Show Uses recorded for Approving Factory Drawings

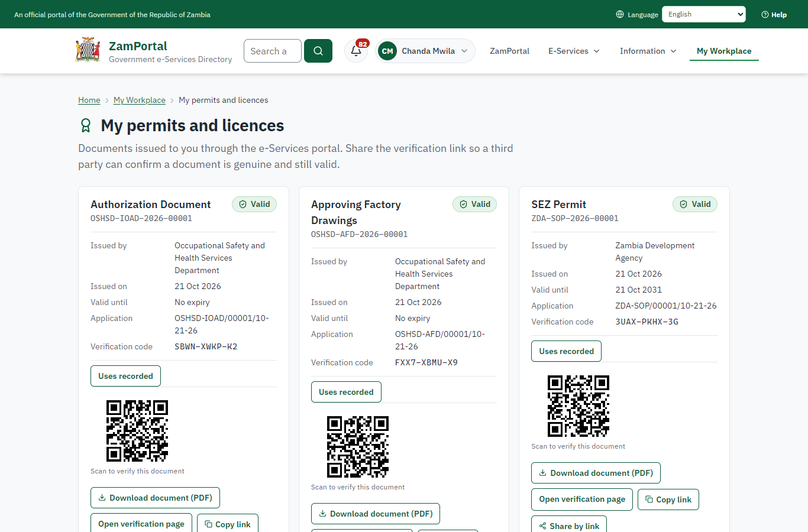click(x=346, y=392)
